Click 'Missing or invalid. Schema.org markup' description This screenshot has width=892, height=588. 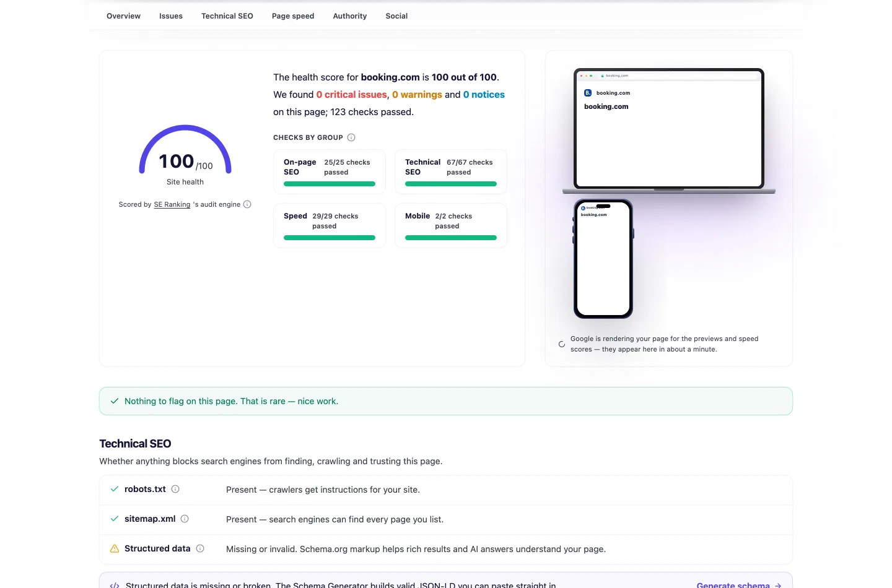pos(416,549)
